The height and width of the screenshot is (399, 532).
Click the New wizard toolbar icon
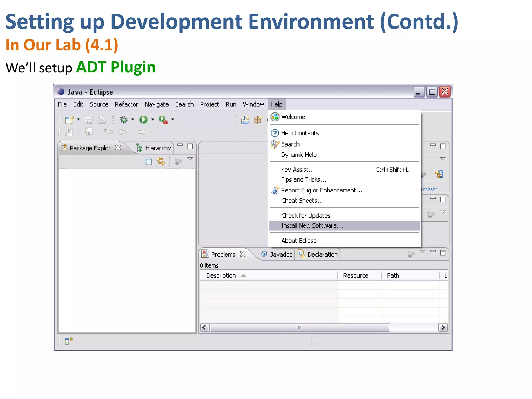pyautogui.click(x=69, y=120)
